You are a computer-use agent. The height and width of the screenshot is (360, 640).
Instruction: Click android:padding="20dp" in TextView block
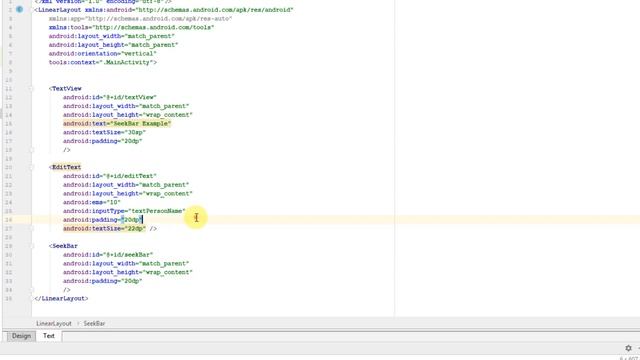[x=102, y=141]
